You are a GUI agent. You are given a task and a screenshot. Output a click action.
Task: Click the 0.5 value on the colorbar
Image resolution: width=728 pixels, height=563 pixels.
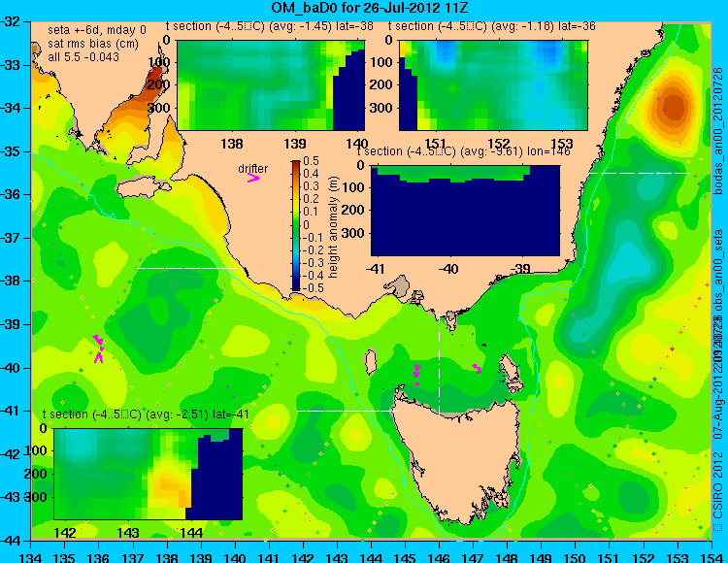tap(311, 161)
